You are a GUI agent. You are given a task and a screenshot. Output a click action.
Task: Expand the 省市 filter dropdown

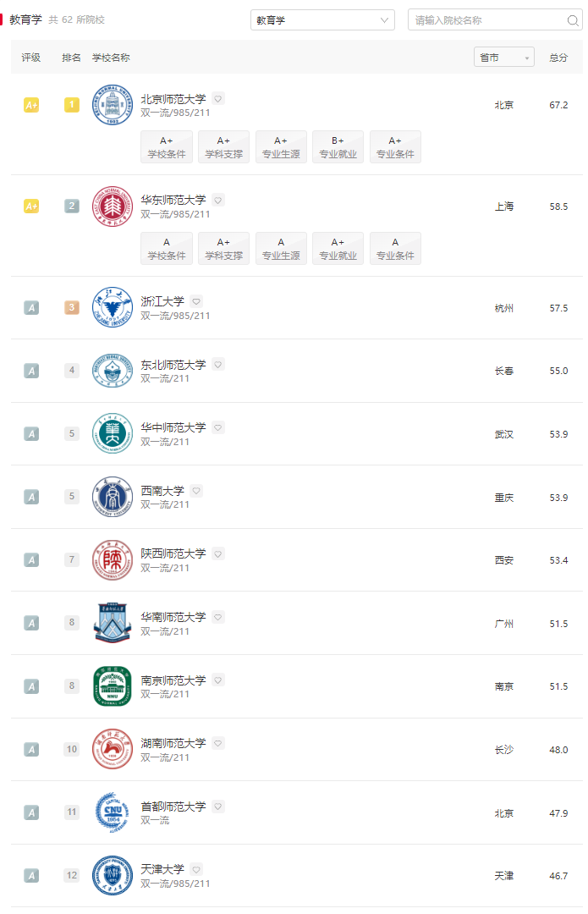pyautogui.click(x=503, y=57)
